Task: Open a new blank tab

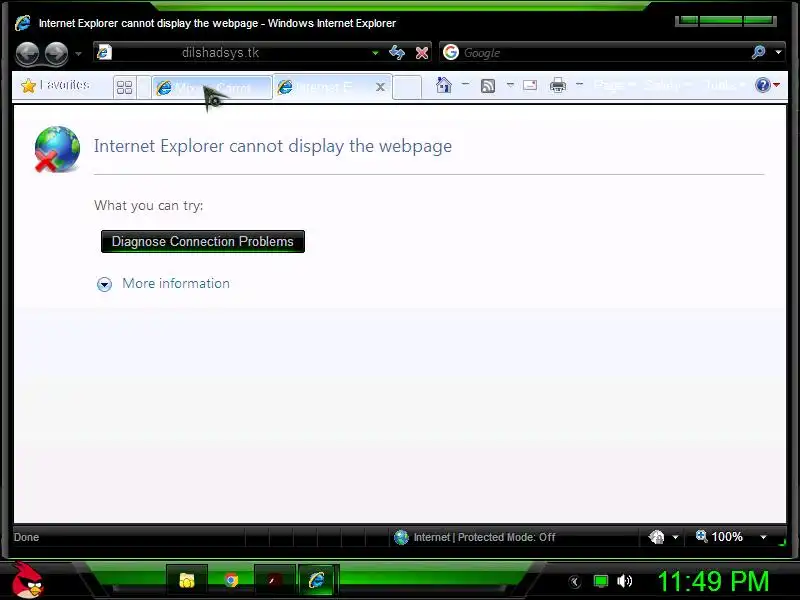Action: pos(407,87)
